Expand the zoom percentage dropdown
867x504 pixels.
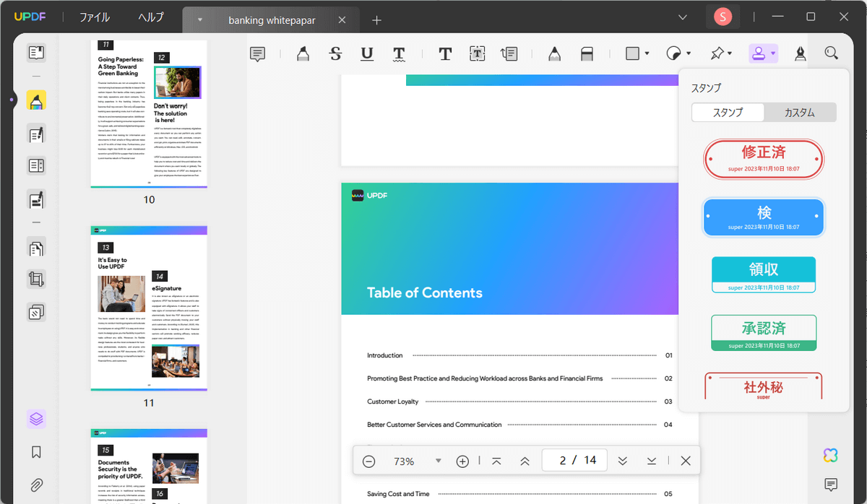[x=438, y=461]
